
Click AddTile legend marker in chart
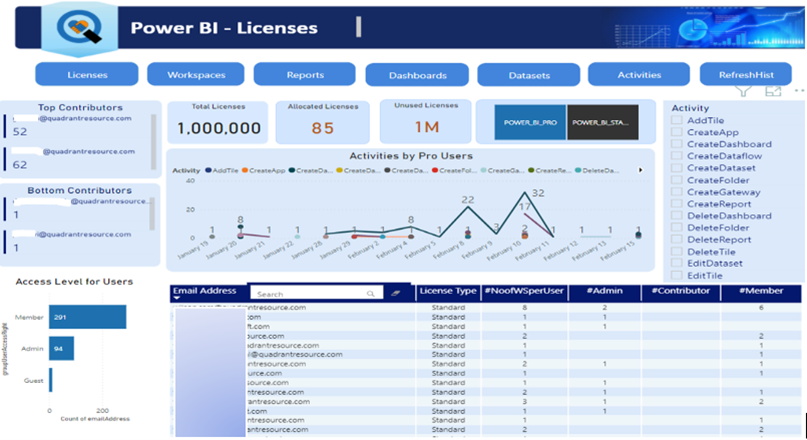(207, 171)
